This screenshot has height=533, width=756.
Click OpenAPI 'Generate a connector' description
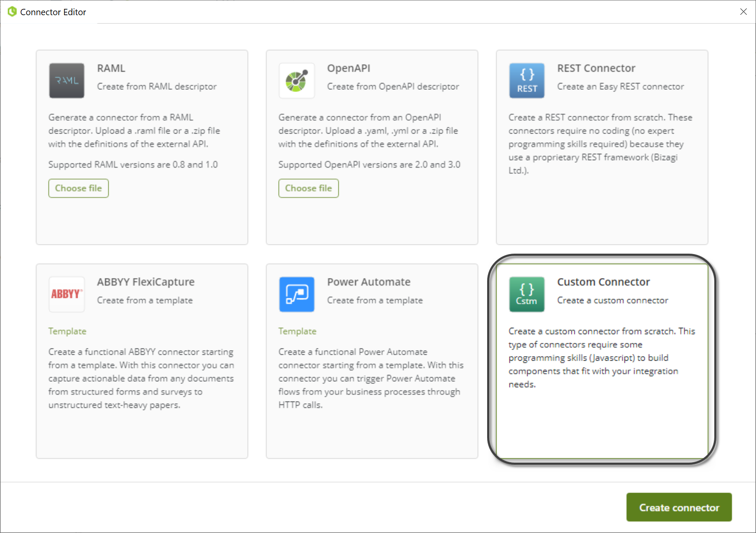[x=368, y=131]
